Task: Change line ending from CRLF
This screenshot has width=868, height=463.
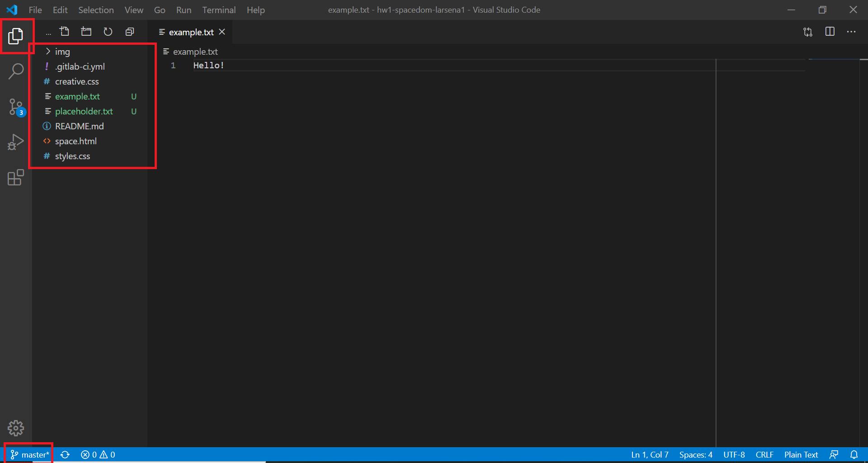Action: tap(764, 454)
